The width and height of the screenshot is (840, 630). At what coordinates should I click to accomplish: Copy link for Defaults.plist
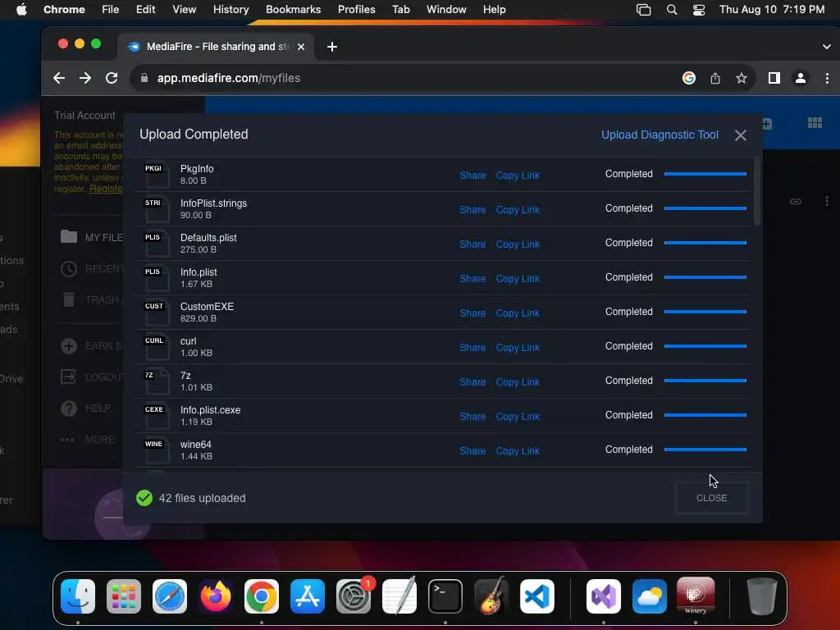[518, 244]
